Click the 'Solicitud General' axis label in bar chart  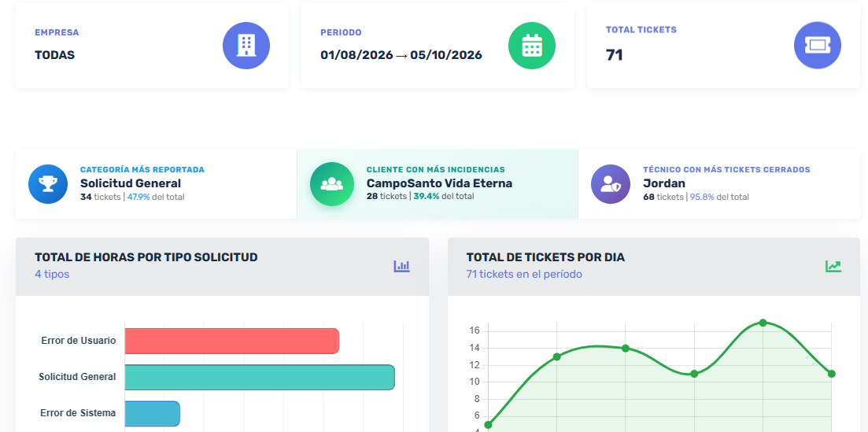click(x=77, y=377)
